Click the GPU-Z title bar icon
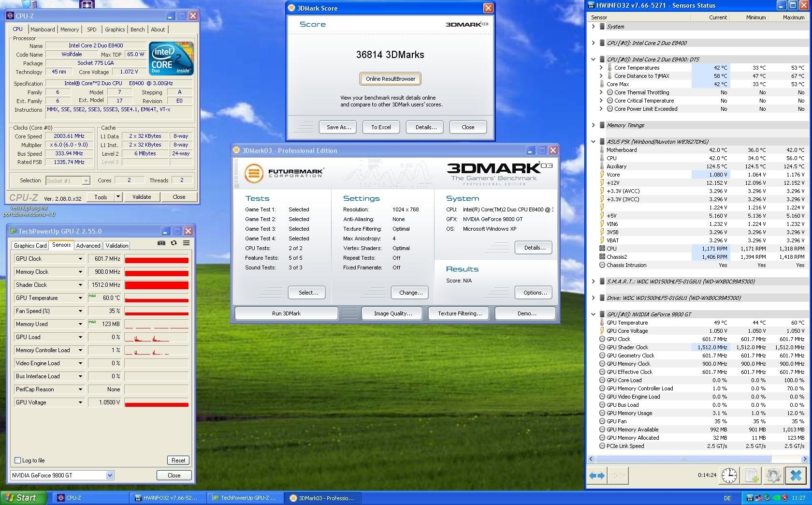The image size is (812, 505). pyautogui.click(x=13, y=231)
